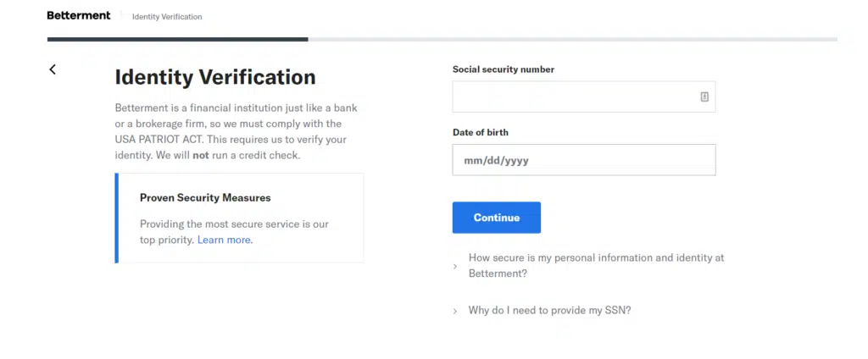Focus the Date of birth mm/dd/yyyy field
The height and width of the screenshot is (359, 868).
pos(583,160)
